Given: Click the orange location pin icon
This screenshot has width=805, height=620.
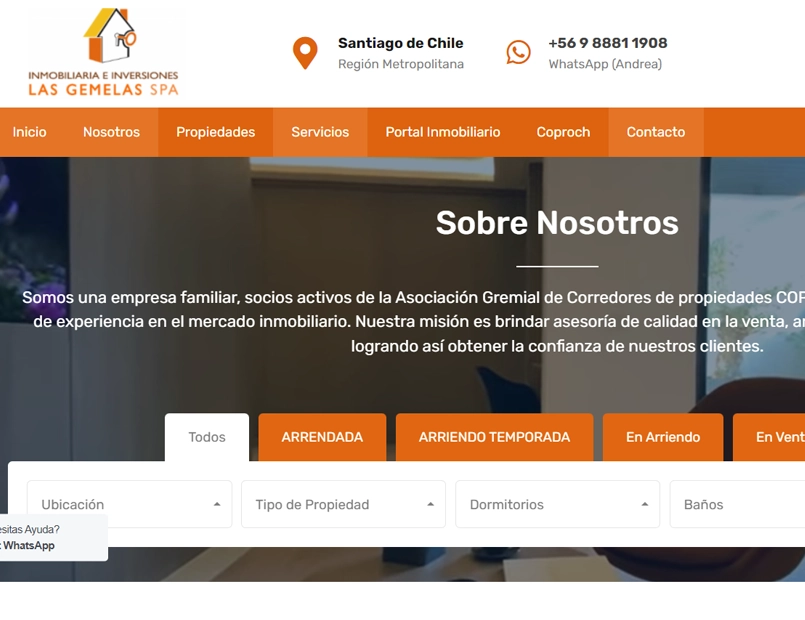Looking at the screenshot, I should click(305, 53).
